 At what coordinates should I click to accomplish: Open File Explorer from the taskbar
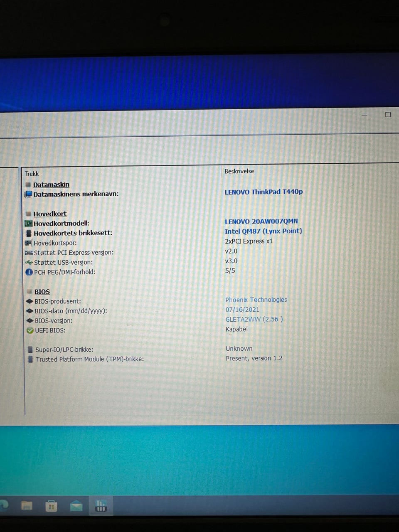[x=27, y=506]
